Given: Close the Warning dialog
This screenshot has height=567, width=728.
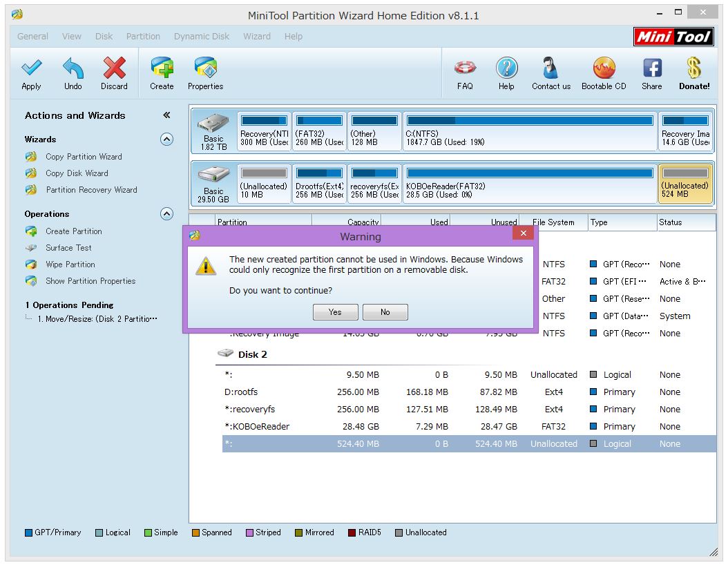Looking at the screenshot, I should click(524, 233).
